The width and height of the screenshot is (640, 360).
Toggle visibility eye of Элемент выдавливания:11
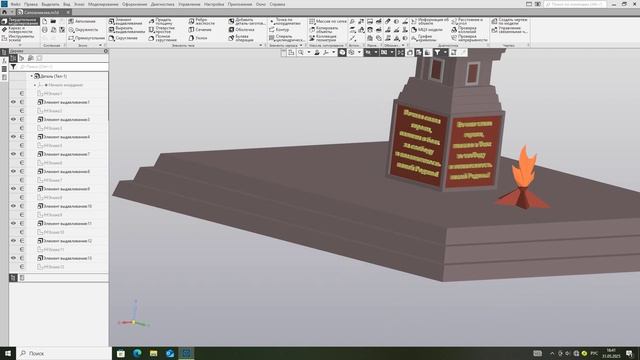pyautogui.click(x=13, y=223)
